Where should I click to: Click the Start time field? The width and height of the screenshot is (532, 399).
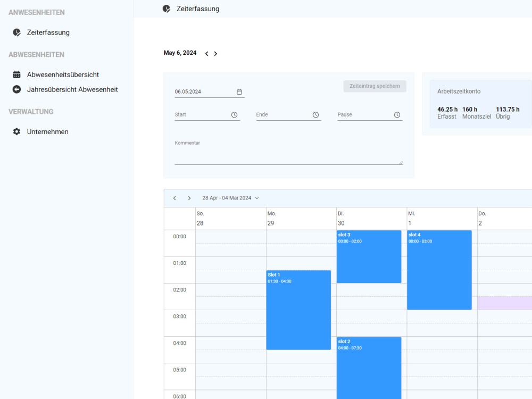(x=207, y=115)
